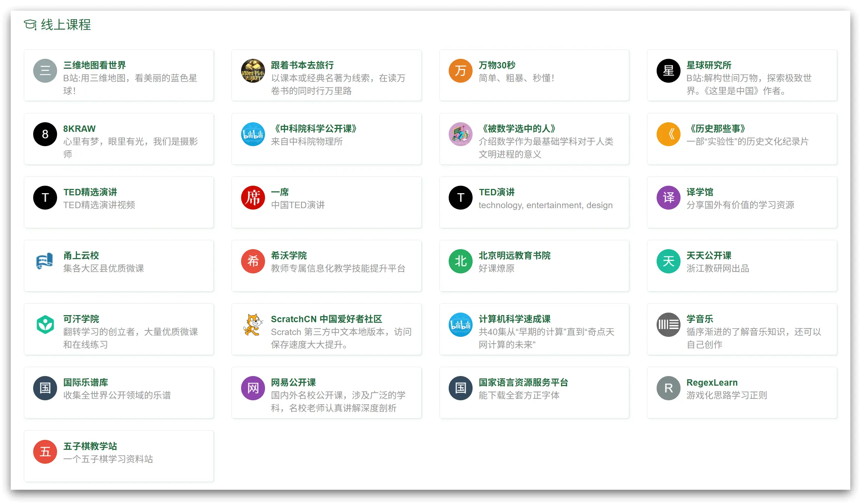Image resolution: width=861 pixels, height=504 pixels.
Task: Open the 希沃学院 title link
Action: 289,256
